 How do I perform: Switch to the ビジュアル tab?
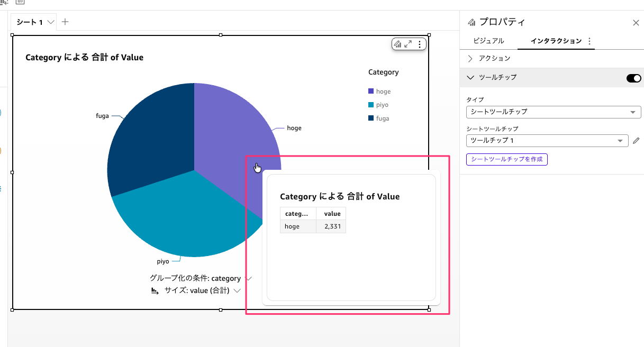[x=488, y=41]
